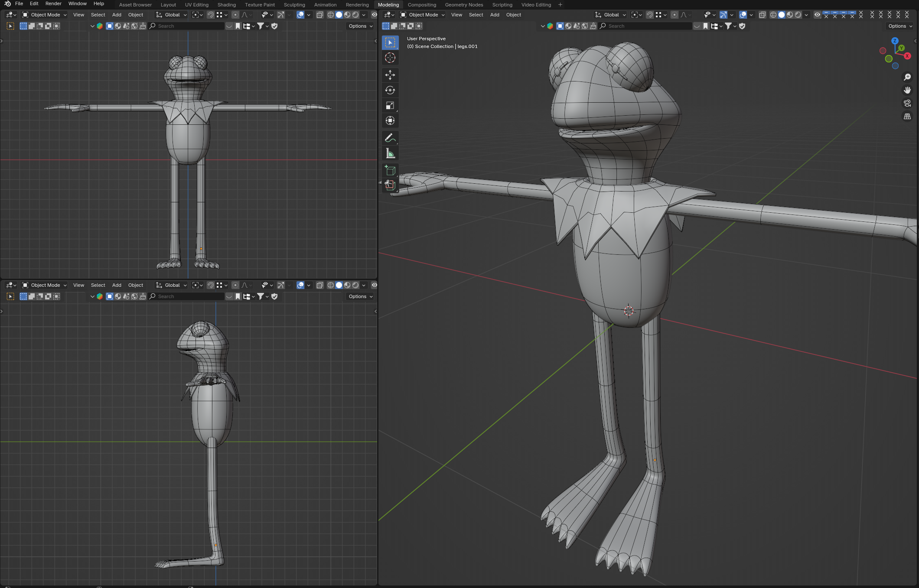Click the colored cube icon in right viewport header
The width and height of the screenshot is (919, 588).
click(x=550, y=26)
